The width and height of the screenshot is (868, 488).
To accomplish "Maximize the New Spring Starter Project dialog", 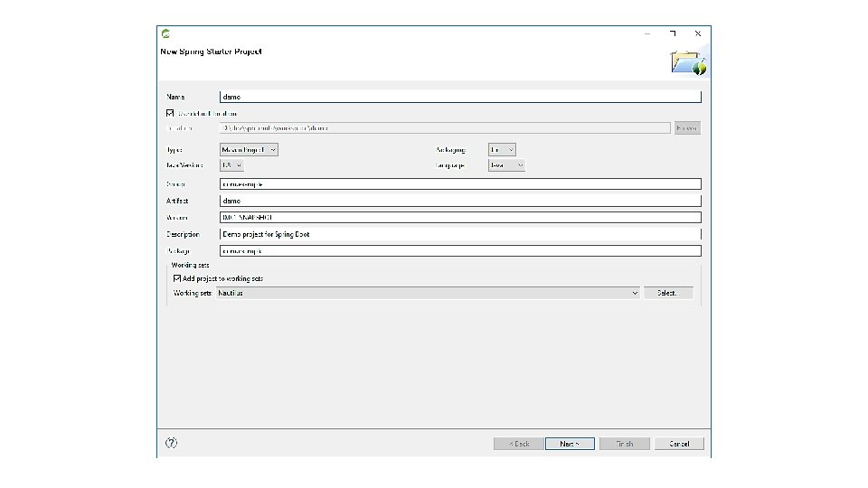I will [x=673, y=33].
